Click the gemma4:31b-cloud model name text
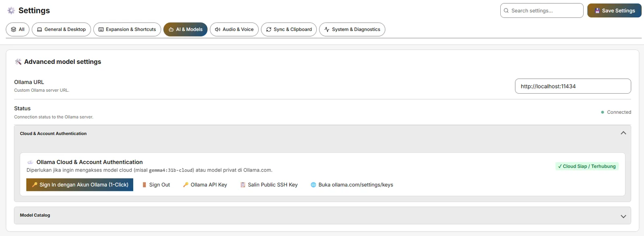The height and width of the screenshot is (236, 644). 171,170
